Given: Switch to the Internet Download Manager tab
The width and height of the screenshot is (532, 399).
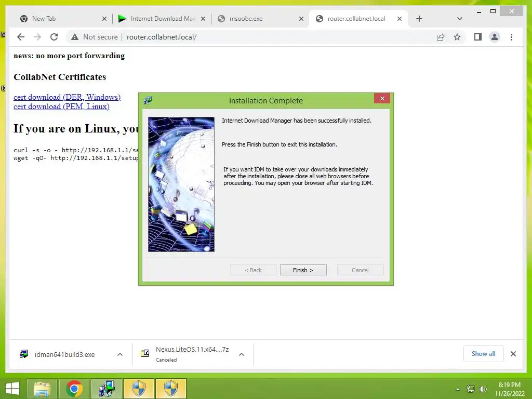Looking at the screenshot, I should 163,19.
